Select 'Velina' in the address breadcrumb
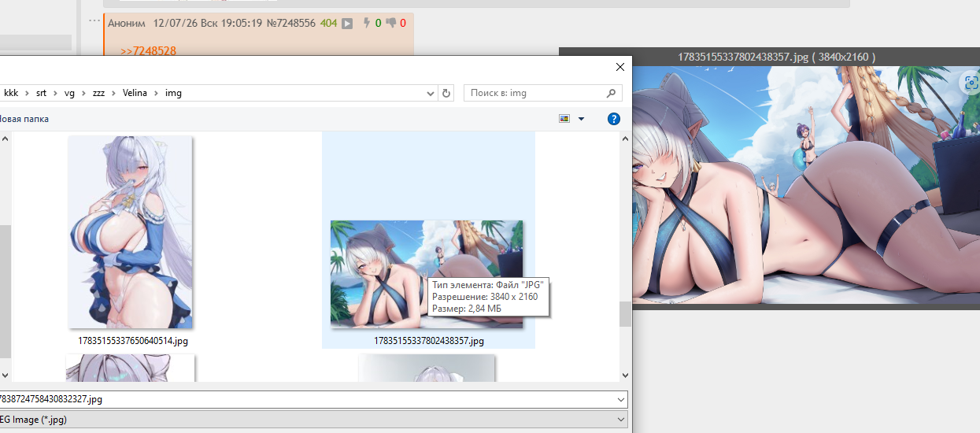The height and width of the screenshot is (433, 980). 135,93
